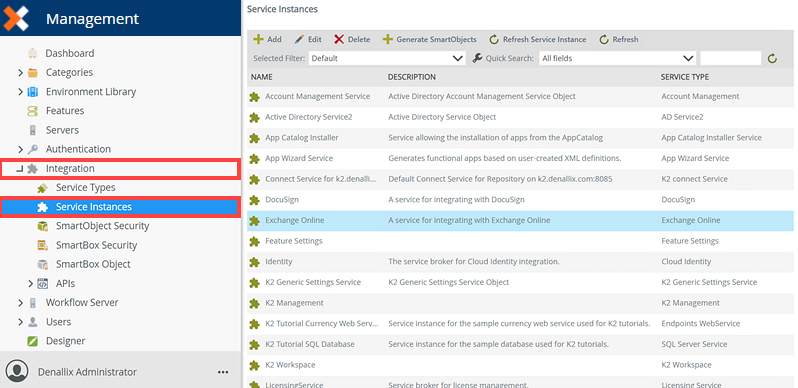Open SmartObject Security in the tree
Image resolution: width=798 pixels, height=388 pixels.
click(102, 226)
